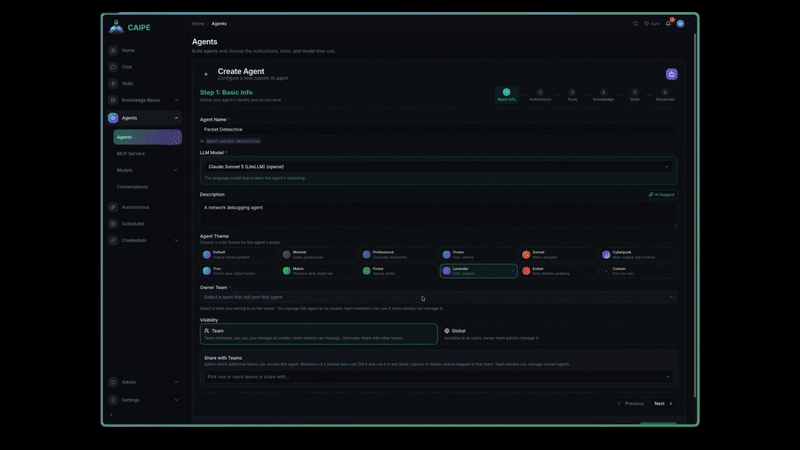Choose the Cyberpunk agent theme
Screen dimensions: 800x450
(638, 255)
